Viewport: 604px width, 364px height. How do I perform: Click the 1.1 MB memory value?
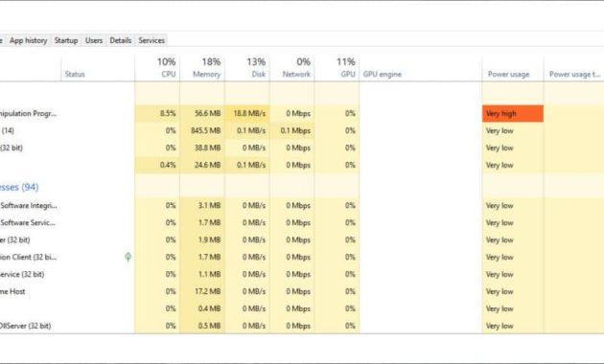pos(209,274)
